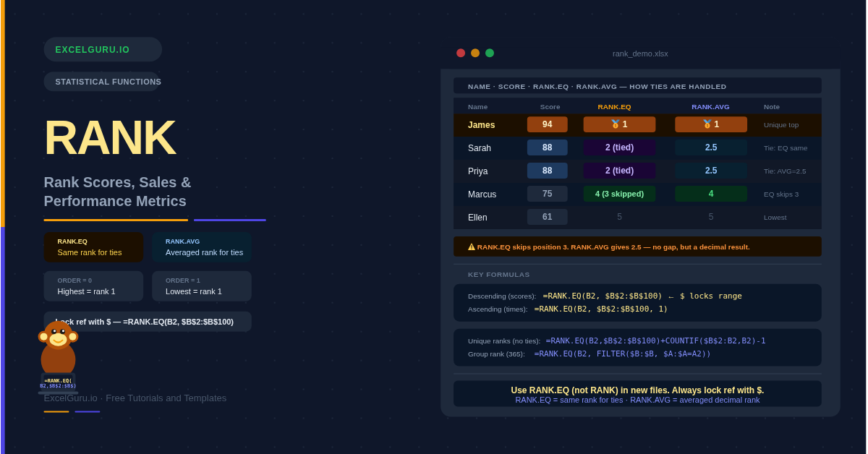Select the RANK.AVG 'Averaged rank for ties' card
This screenshot has width=868, height=454.
click(202, 247)
